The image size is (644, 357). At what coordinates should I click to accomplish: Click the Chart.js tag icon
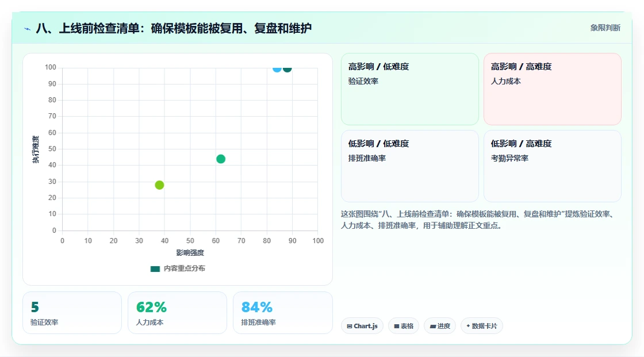(x=350, y=326)
